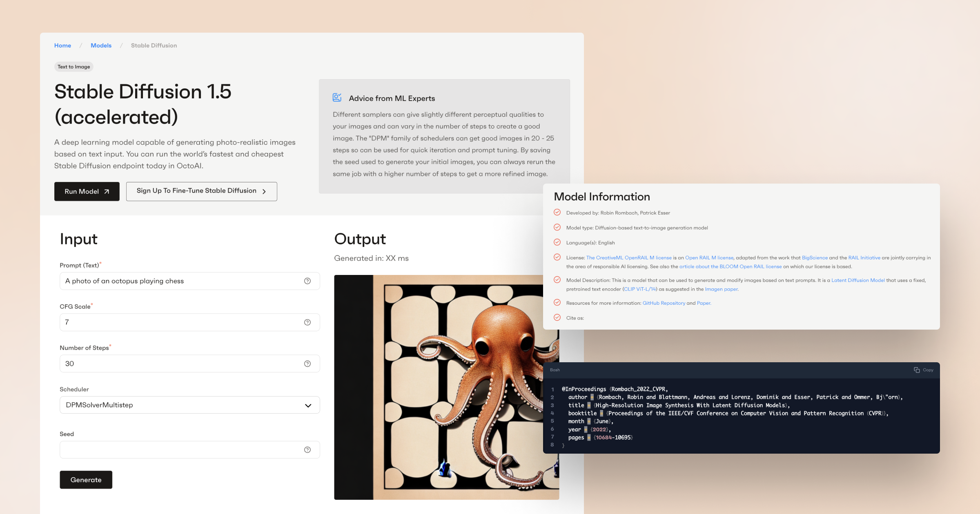Open Models from the breadcrumb trail
Viewport: 980px width, 514px height.
(100, 45)
